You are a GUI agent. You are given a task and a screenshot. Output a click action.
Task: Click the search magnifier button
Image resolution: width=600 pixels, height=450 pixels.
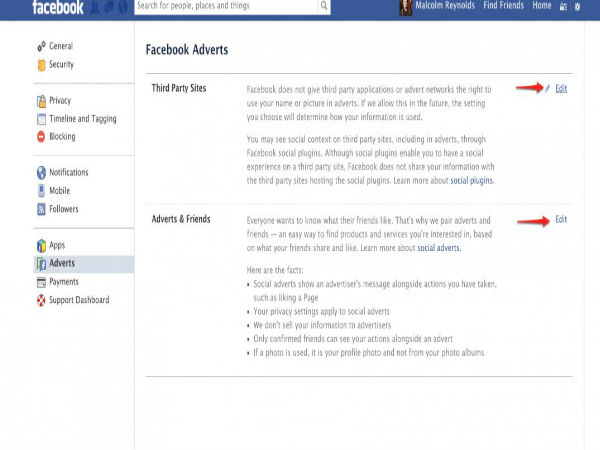(x=324, y=6)
